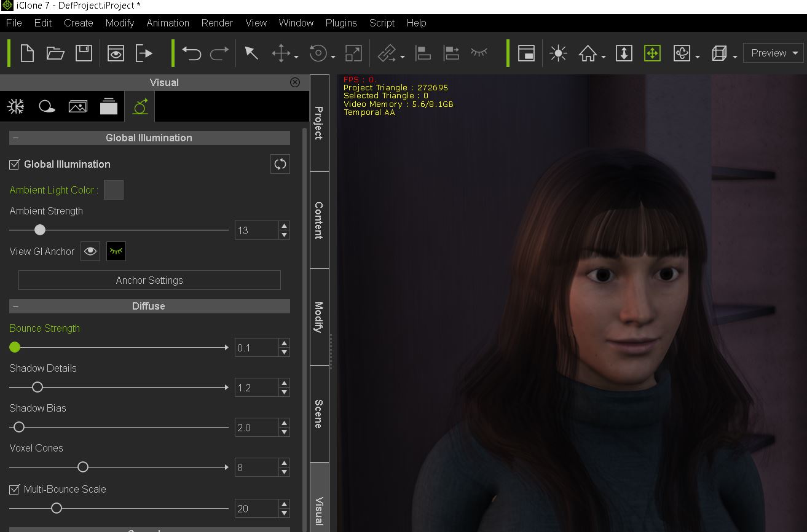This screenshot has height=532, width=807.
Task: Click the Voxel Cones slider handle
Action: 83,467
